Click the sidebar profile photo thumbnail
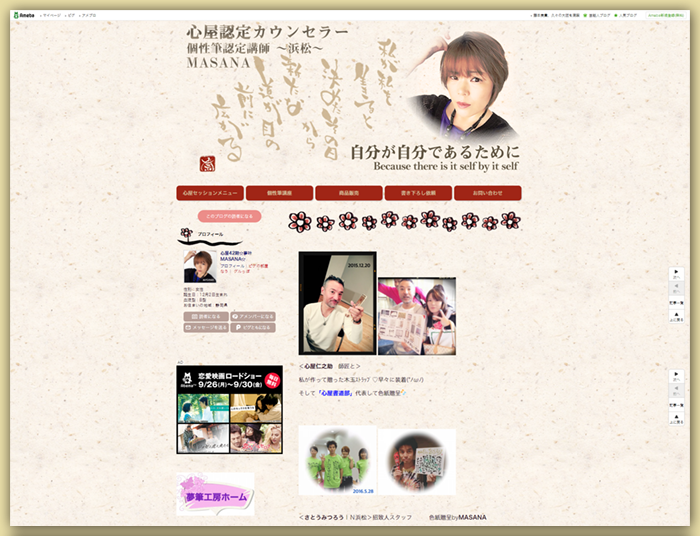The image size is (700, 536). [200, 266]
